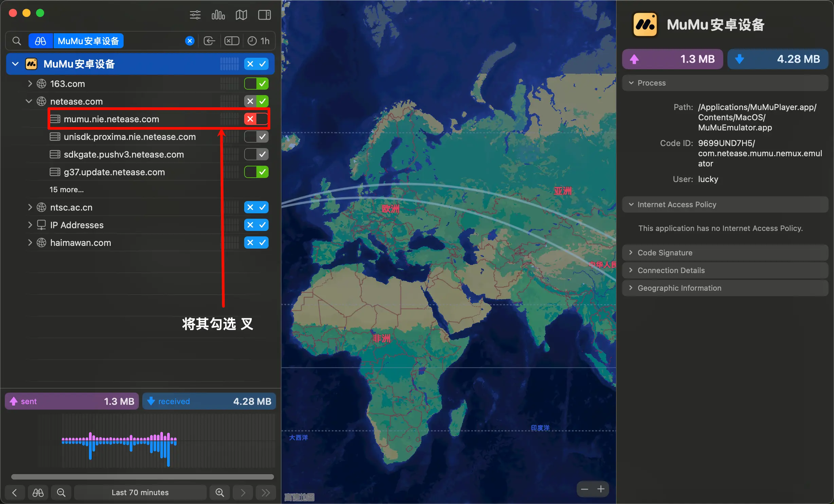Select the sdkgate.pushv3.netease.com row
834x504 pixels.
140,154
